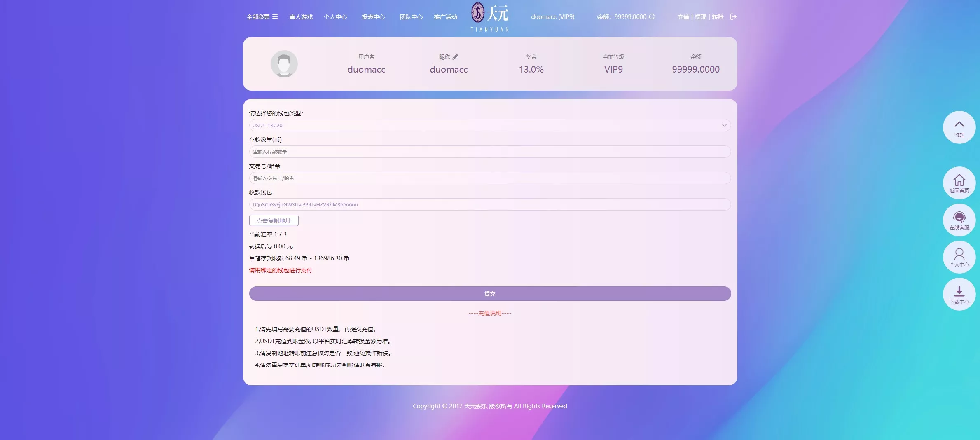Open the 报表中心 menu item
980x440 pixels.
tap(373, 17)
